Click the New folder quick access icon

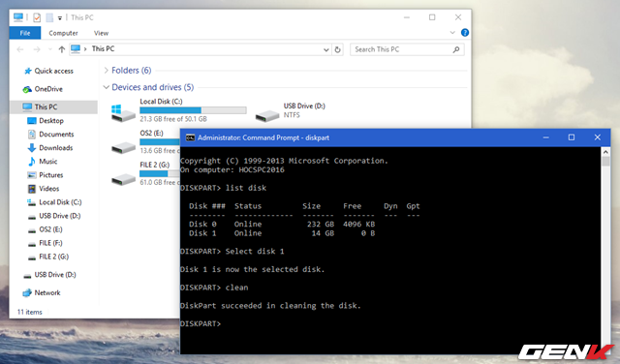[49, 17]
